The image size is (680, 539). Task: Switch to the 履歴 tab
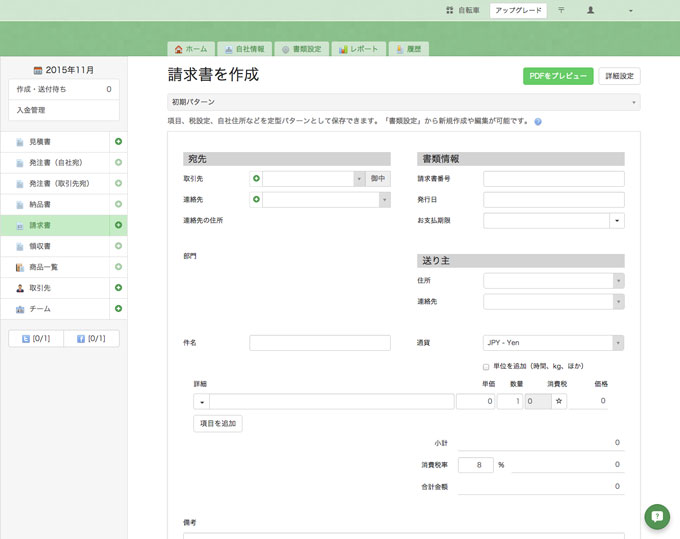click(x=409, y=49)
